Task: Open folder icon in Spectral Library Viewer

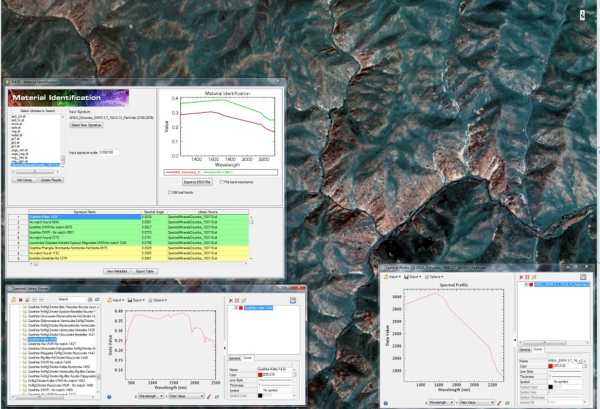Action: [14, 300]
